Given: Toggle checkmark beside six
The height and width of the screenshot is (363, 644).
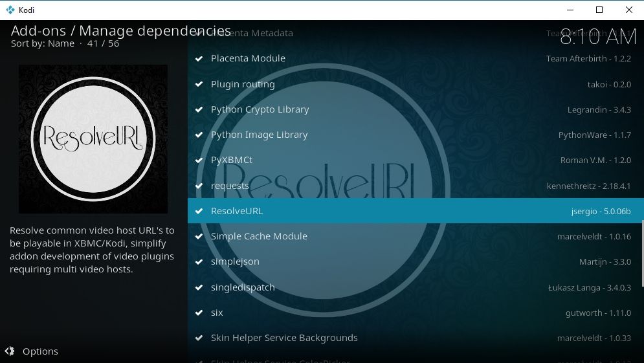Looking at the screenshot, I should (x=199, y=313).
